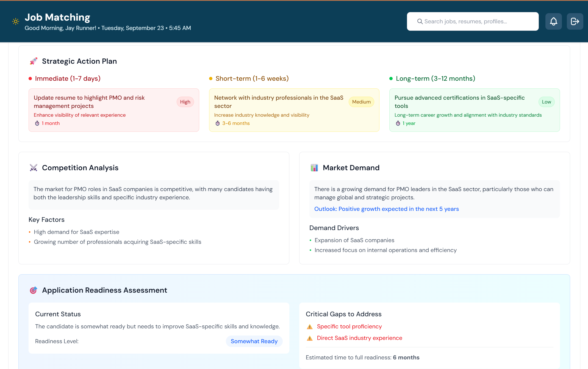The image size is (588, 369).
Task: Click the notification bell icon
Action: tap(553, 21)
